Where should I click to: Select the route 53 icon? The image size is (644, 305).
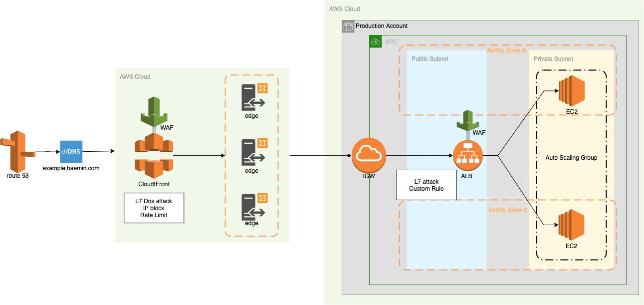[17, 151]
